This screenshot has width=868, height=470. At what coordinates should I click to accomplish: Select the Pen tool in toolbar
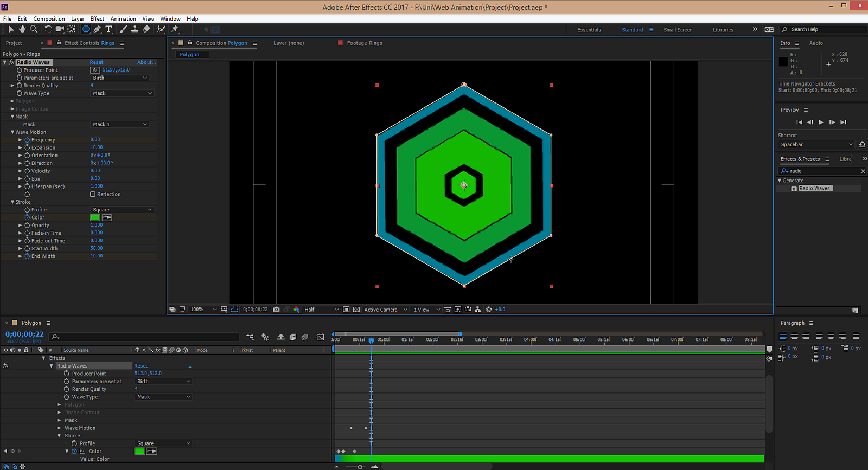click(97, 29)
